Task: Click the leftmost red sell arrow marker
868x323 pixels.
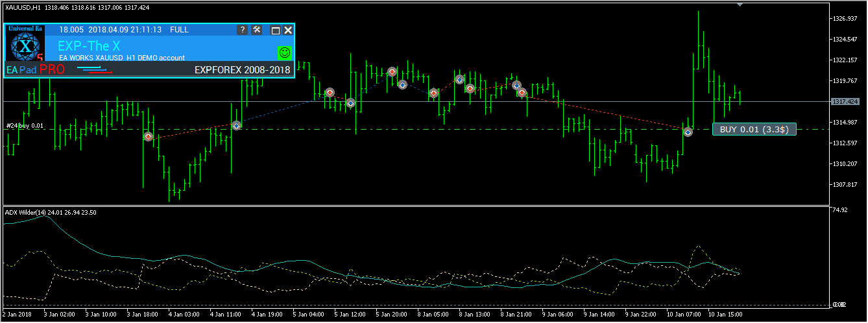Action: click(149, 137)
